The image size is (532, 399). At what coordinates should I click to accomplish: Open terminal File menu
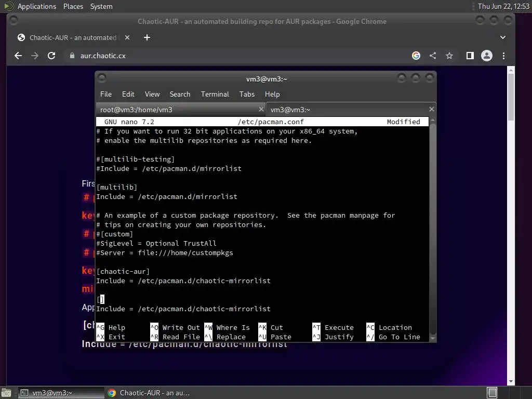pos(106,94)
